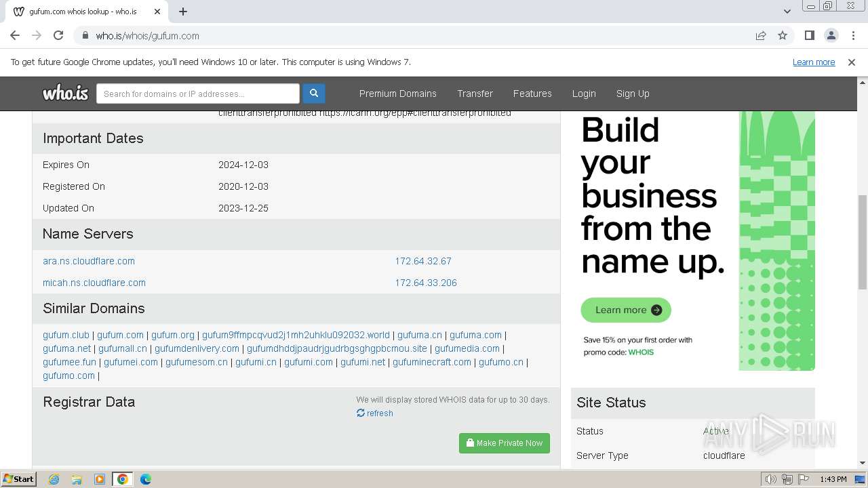This screenshot has width=868, height=488.
Task: Bookmark this page with the star icon
Action: pyautogui.click(x=783, y=36)
